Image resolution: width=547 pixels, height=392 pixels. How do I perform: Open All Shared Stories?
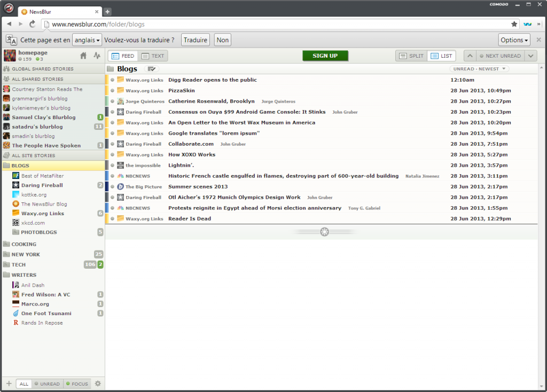[53, 79]
